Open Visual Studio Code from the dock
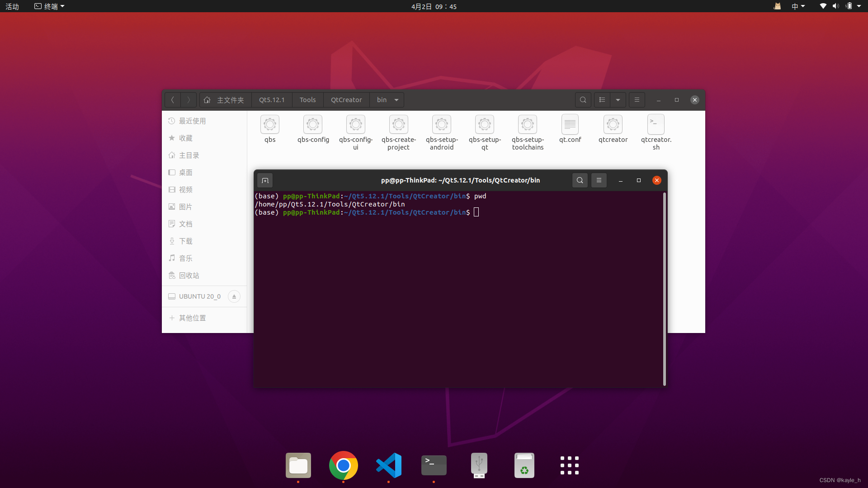The width and height of the screenshot is (868, 488). point(389,465)
